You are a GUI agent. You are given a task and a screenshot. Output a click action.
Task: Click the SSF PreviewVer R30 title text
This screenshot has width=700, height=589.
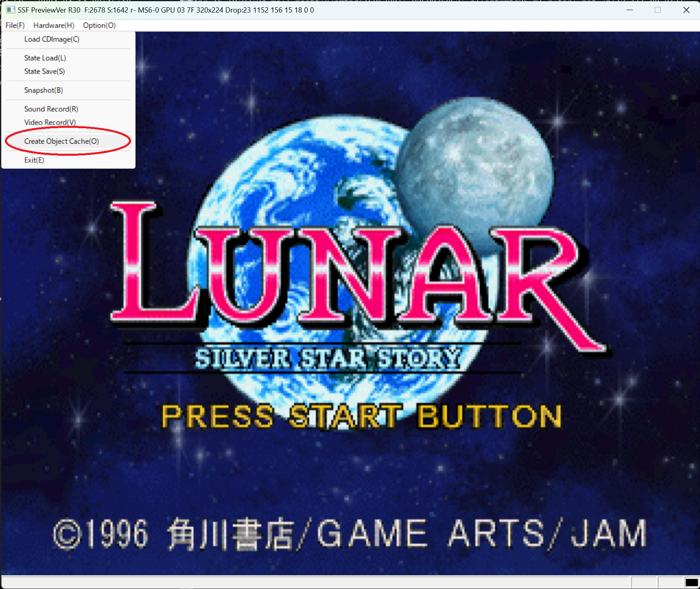49,10
